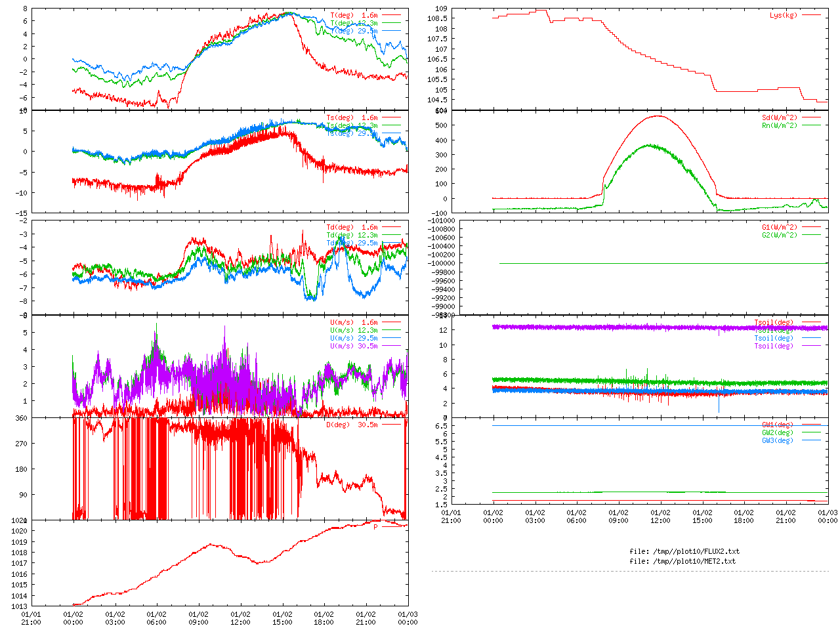Click the 01/03 00:00 label under the pressure plot
This screenshot has width=840, height=630.
[408, 618]
